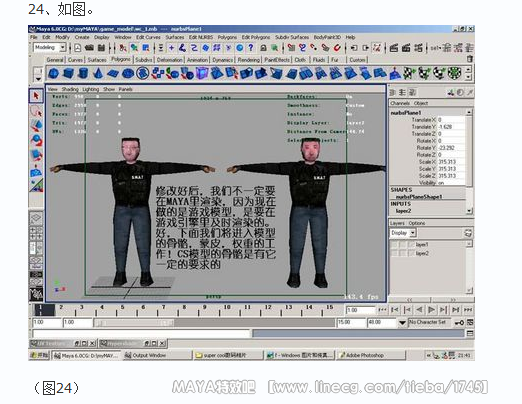The image size is (522, 404).
Task: Click the blue pyramid with arrow shelf icon
Action: click(395, 73)
